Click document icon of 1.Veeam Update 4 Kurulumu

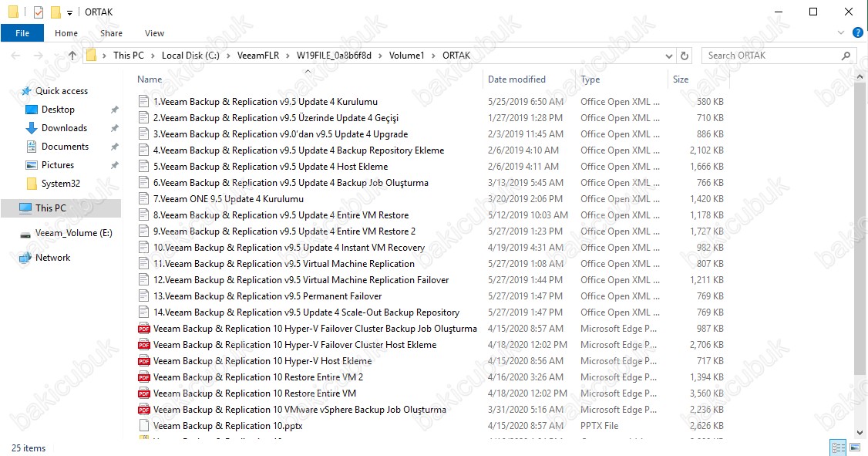click(144, 101)
